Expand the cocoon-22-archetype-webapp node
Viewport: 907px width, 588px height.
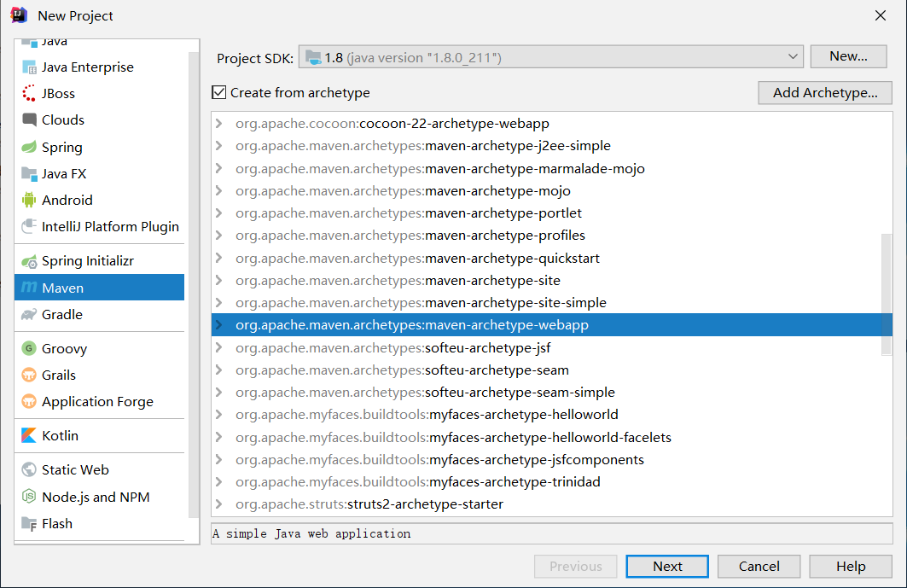(x=218, y=123)
